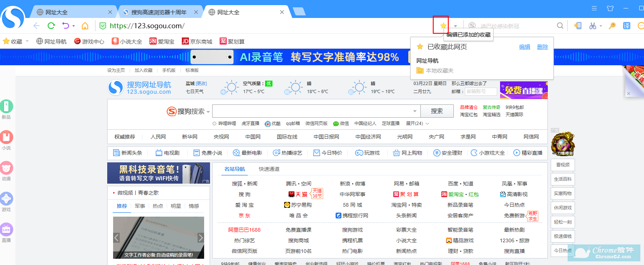Open dropdown arrow beside bookmark star
Screen dimensions: 644x265
[455, 26]
